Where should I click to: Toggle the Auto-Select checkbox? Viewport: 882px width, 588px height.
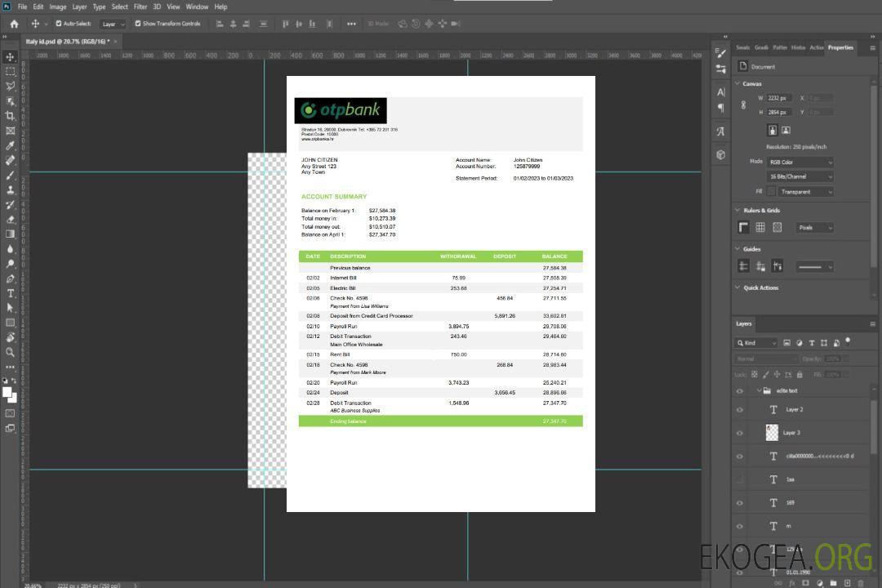(x=59, y=24)
